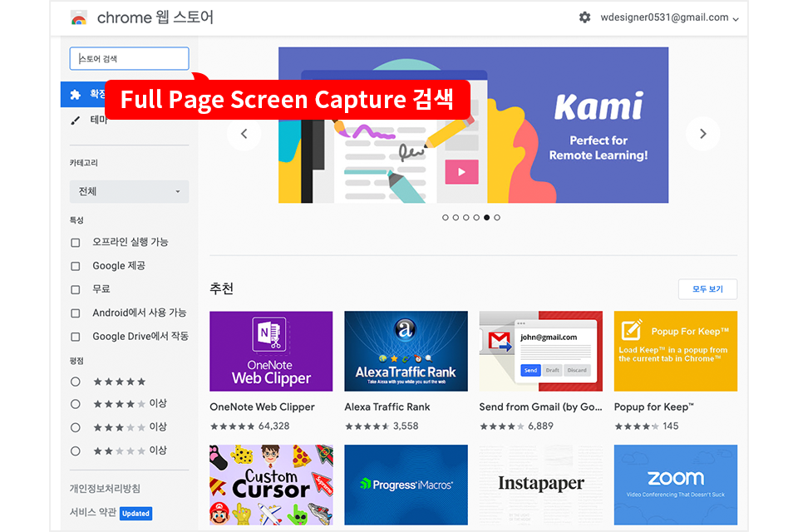Image resolution: width=798 pixels, height=532 pixels.
Task: Open Popup for Keep thumbnail
Action: pos(675,352)
